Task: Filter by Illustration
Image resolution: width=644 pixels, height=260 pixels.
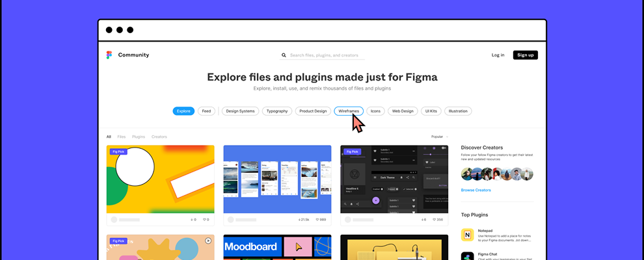Action: (458, 111)
